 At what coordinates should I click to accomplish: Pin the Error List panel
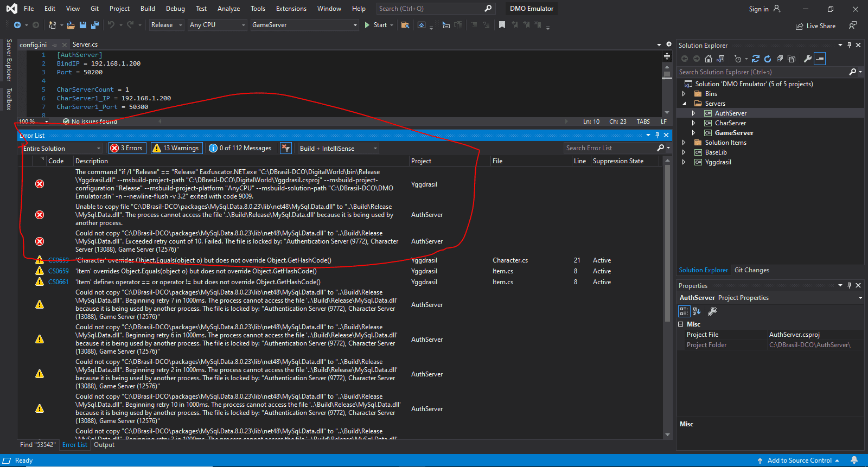657,135
